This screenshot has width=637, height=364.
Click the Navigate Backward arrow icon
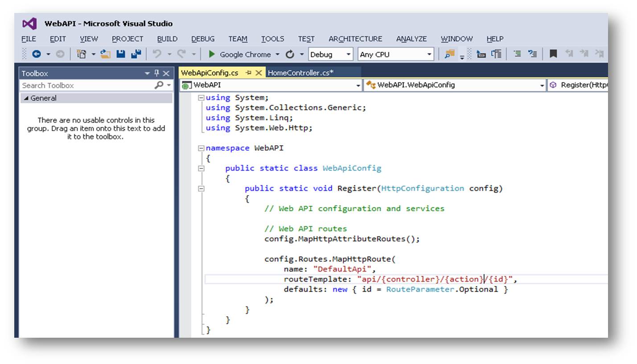[37, 54]
